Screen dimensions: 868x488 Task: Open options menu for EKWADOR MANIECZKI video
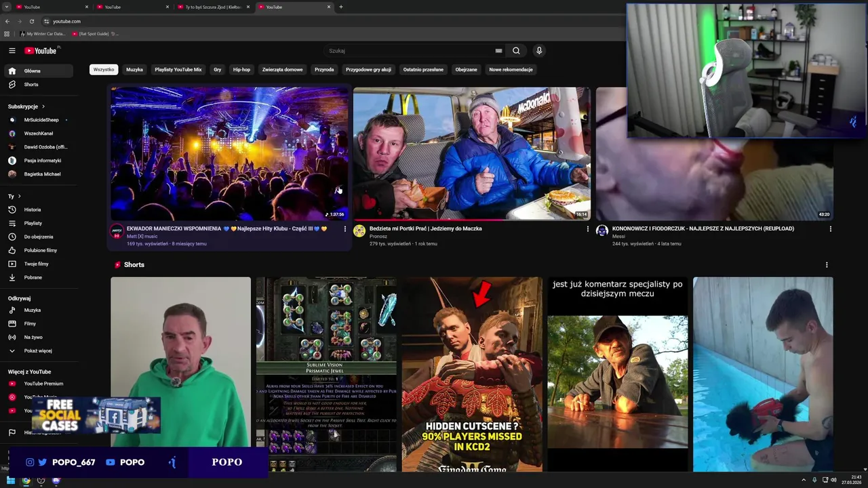click(344, 229)
